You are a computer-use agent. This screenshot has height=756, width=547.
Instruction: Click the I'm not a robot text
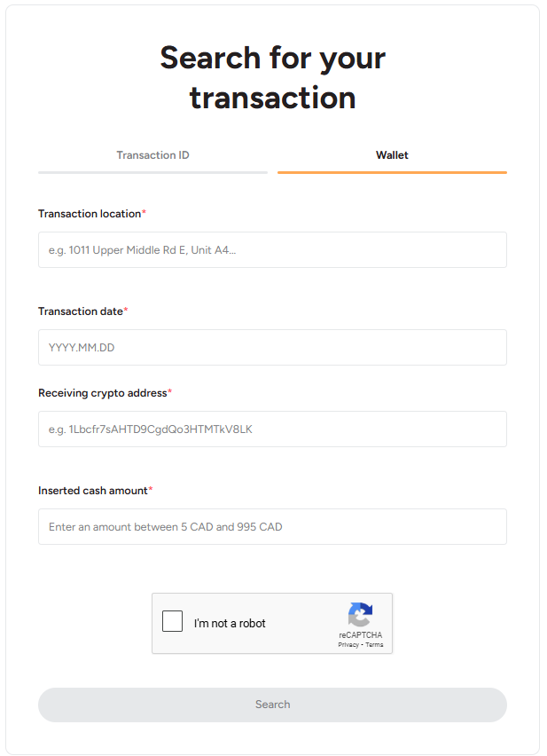point(230,624)
